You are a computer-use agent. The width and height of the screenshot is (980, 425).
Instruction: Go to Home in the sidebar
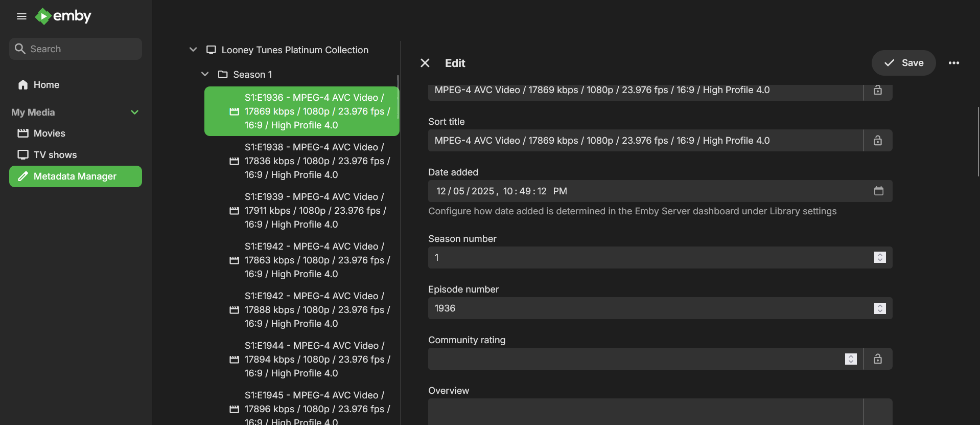point(46,85)
